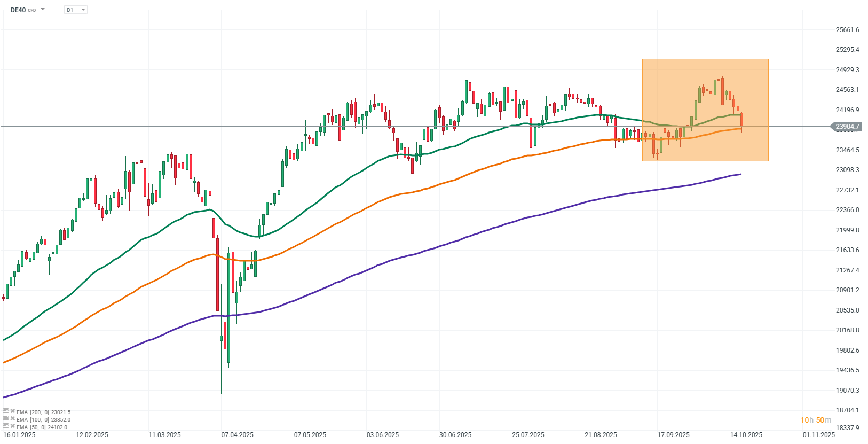Expand the DE40 CFD symbol dropdown arrow
This screenshot has width=868, height=444.
(43, 10)
